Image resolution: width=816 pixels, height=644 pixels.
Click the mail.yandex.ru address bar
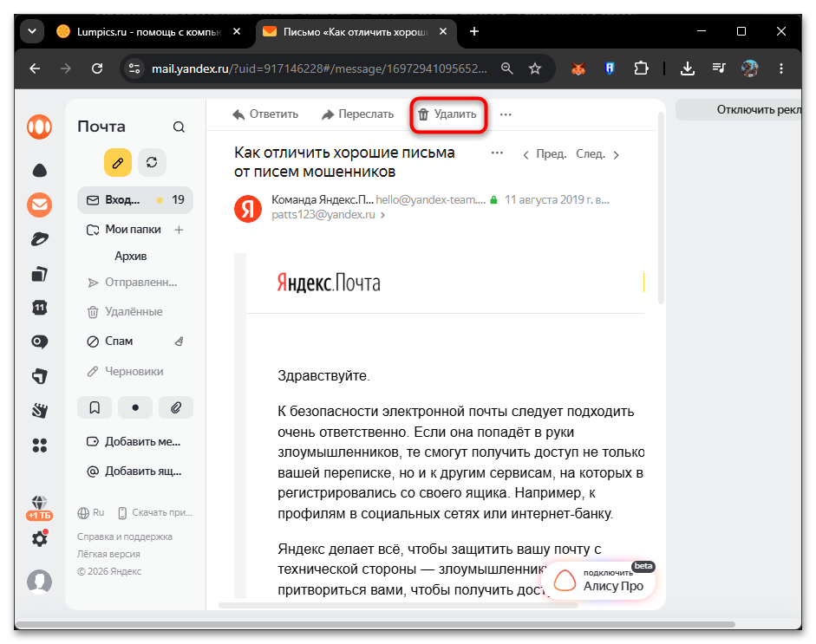tap(319, 68)
